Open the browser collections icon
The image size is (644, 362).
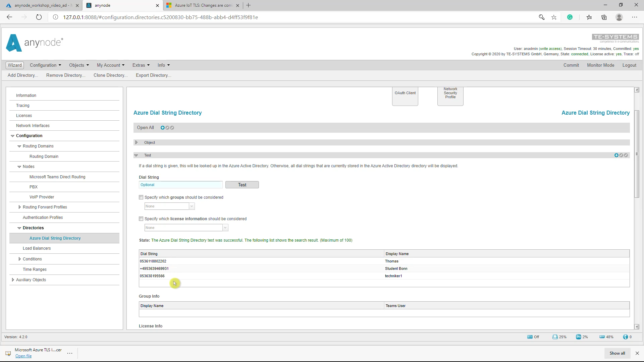click(x=604, y=17)
